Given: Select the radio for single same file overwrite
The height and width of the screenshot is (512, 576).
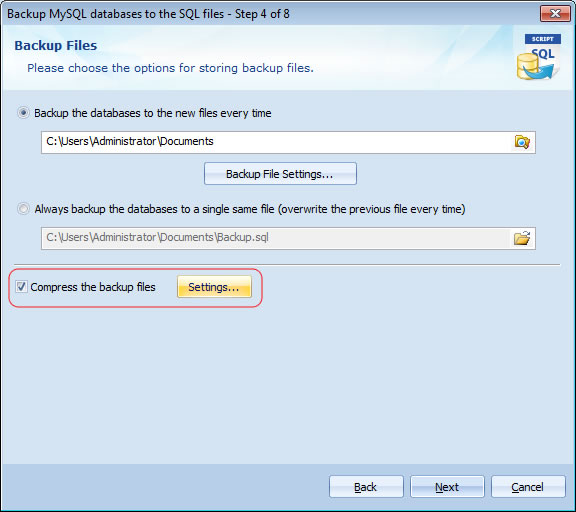Looking at the screenshot, I should 24,209.
